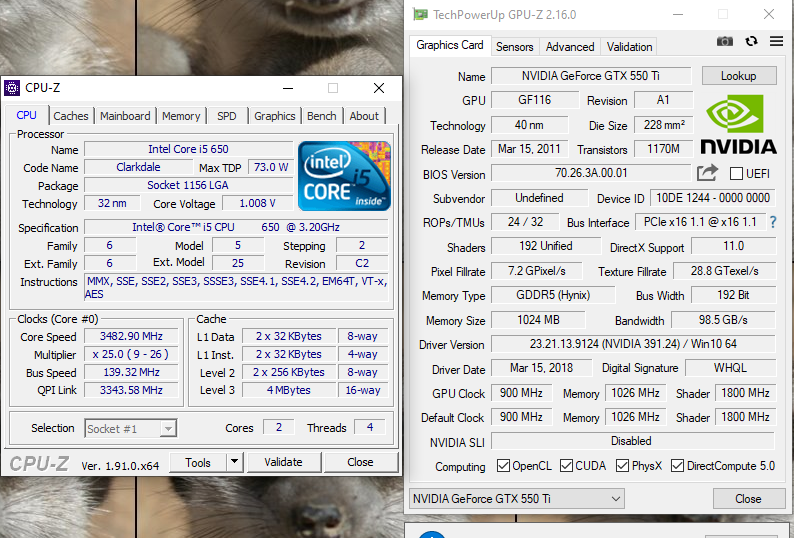
Task: Click the Bandwidth value 98.5 GB/s
Action: coord(723,320)
